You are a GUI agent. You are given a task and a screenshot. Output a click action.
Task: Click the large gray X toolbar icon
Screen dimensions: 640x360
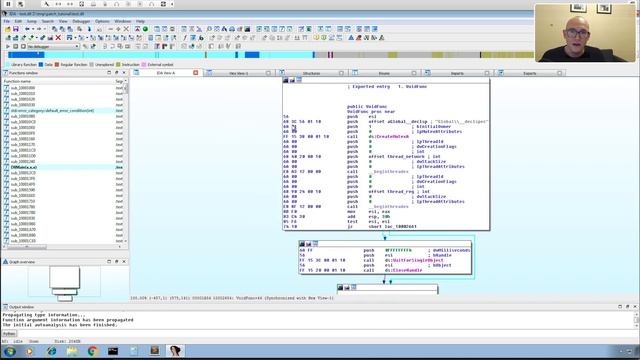coord(126,29)
